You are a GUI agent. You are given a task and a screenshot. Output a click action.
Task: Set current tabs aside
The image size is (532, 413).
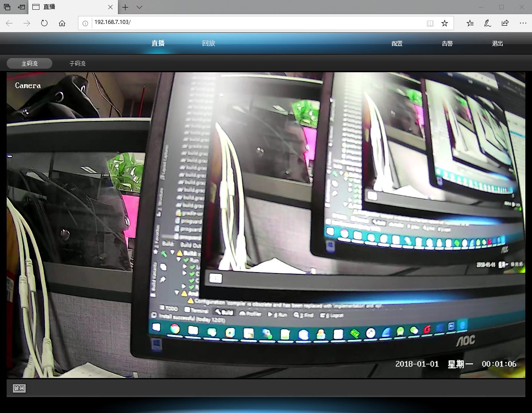coord(21,7)
